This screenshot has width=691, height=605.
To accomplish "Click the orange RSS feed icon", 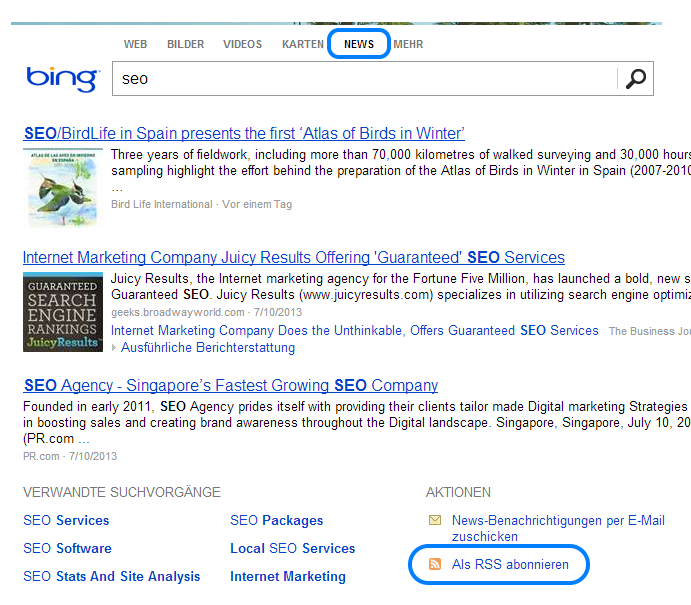I will pyautogui.click(x=435, y=564).
